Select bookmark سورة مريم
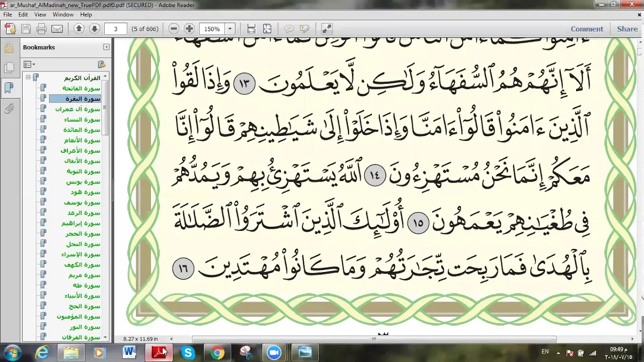The image size is (644, 362). click(85, 276)
